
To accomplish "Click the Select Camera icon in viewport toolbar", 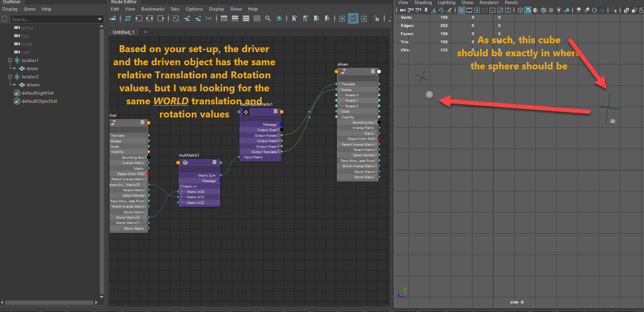I will 402,10.
